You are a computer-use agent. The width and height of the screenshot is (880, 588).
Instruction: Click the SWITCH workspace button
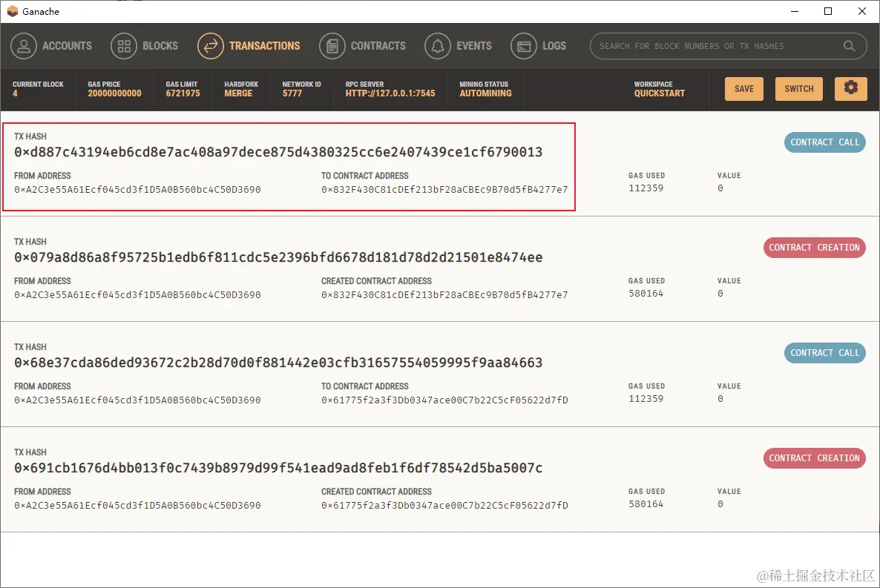(798, 89)
